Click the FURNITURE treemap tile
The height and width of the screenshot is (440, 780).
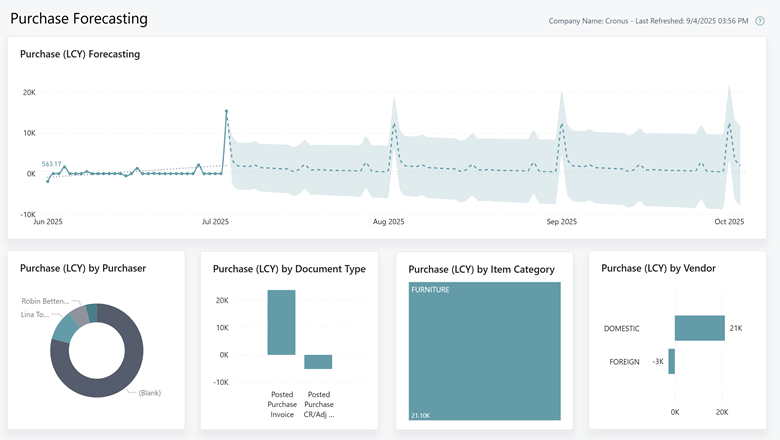(x=485, y=350)
